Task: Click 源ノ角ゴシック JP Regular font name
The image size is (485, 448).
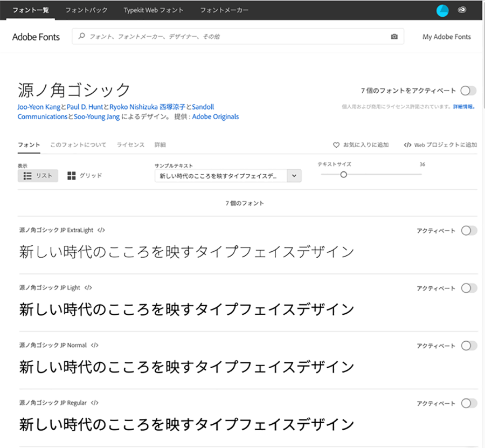Action: tap(53, 403)
